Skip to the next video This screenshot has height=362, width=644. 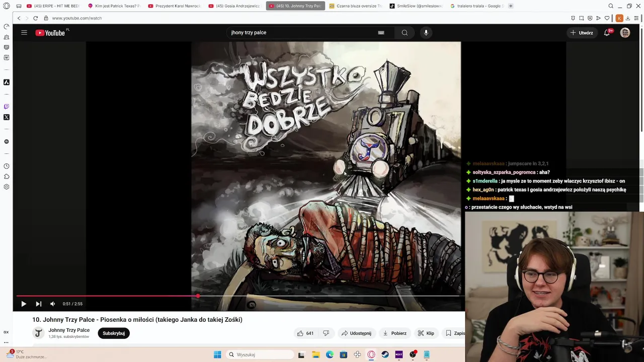[x=38, y=304]
